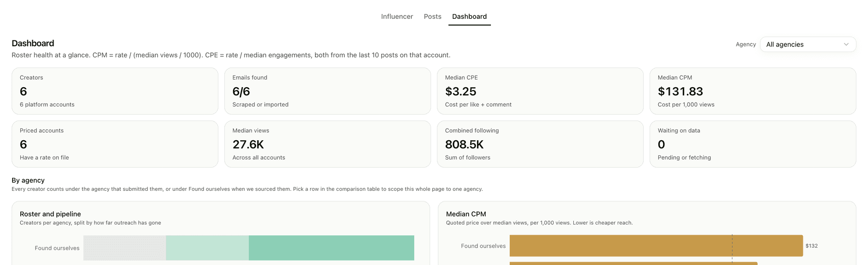The width and height of the screenshot is (868, 265).
Task: Click the Waiting on data card
Action: pyautogui.click(x=753, y=144)
